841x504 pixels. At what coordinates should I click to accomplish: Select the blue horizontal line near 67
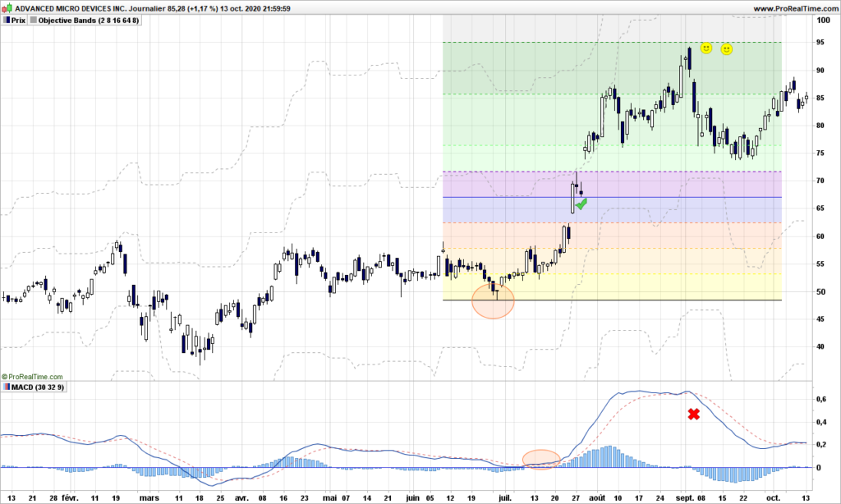click(x=612, y=197)
